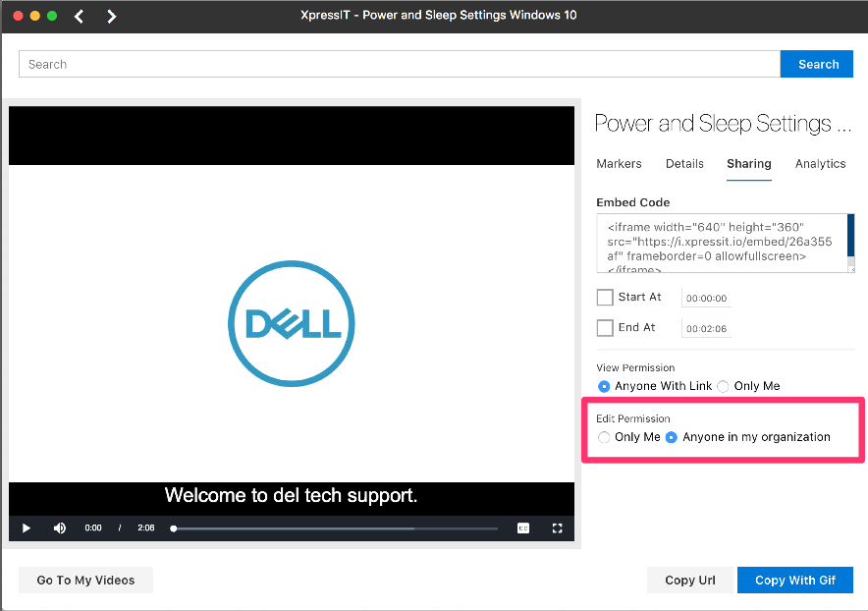The width and height of the screenshot is (868, 611).
Task: Click the Go To My Videos button
Action: [85, 580]
